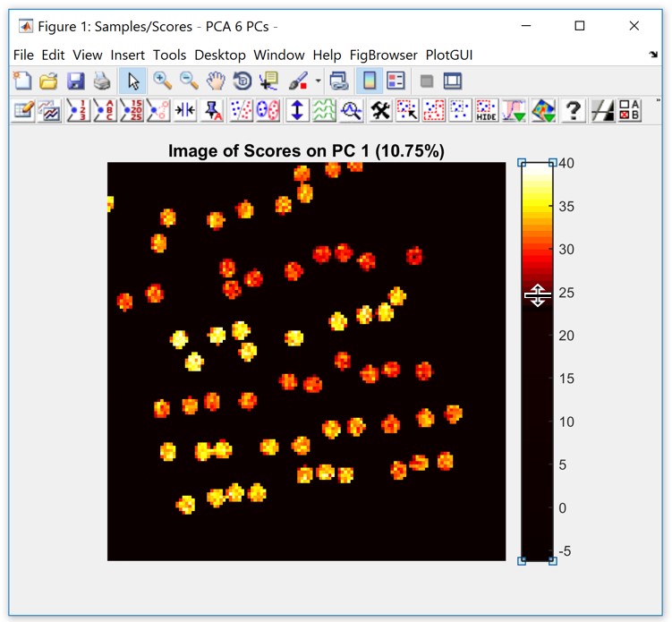This screenshot has height=622, width=672.
Task: Expand the Brush color dropdown arrow
Action: (318, 81)
